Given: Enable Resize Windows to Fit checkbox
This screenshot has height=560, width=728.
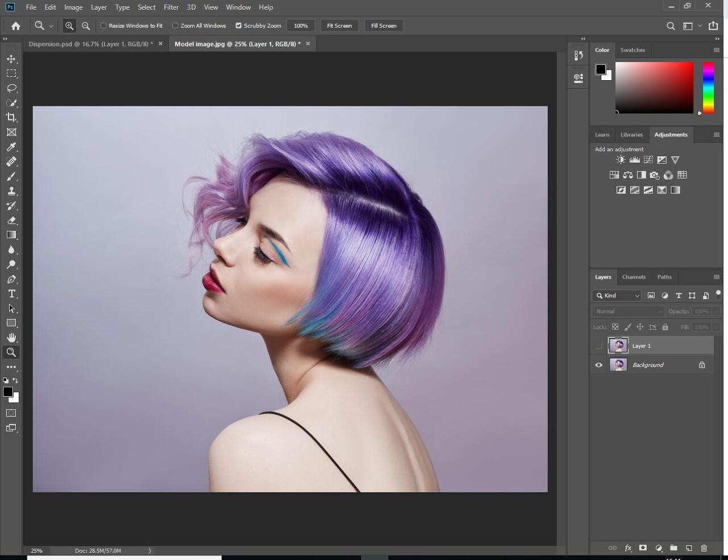Looking at the screenshot, I should click(104, 26).
